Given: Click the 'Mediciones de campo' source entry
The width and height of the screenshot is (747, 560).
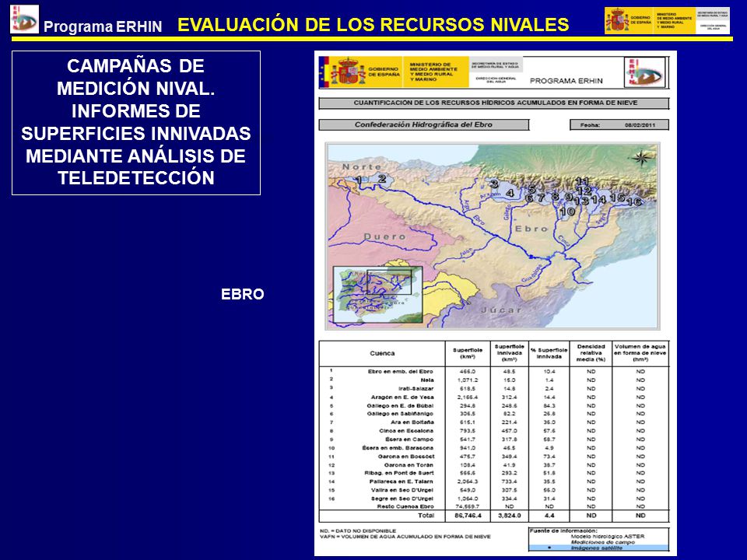Looking at the screenshot, I should click(x=602, y=542).
